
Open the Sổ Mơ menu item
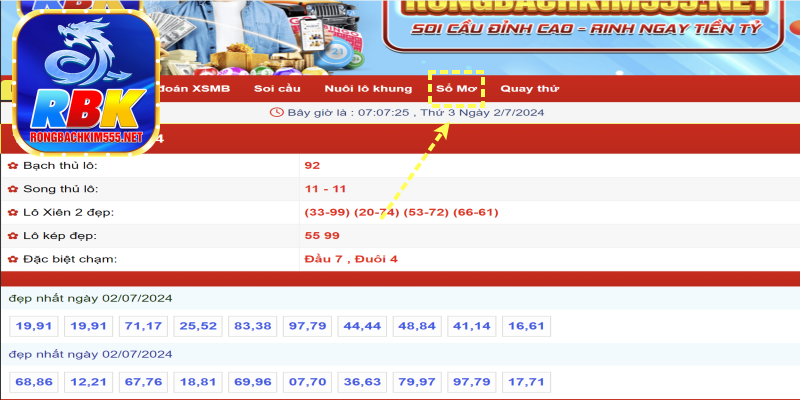pyautogui.click(x=456, y=89)
